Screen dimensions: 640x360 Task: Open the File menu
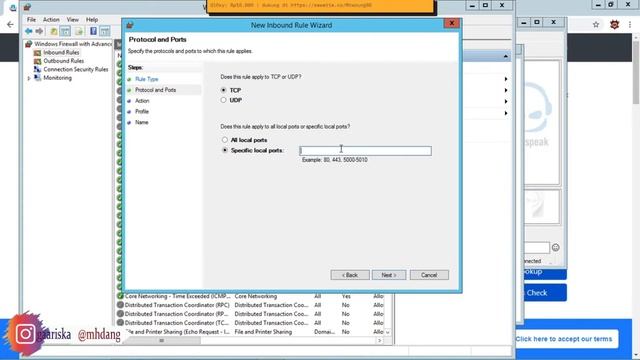(31, 20)
